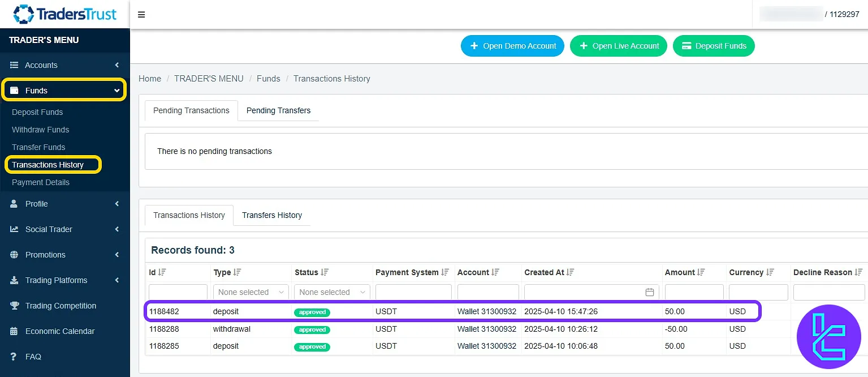
Task: Expand the Profile menu chevron
Action: (x=117, y=204)
